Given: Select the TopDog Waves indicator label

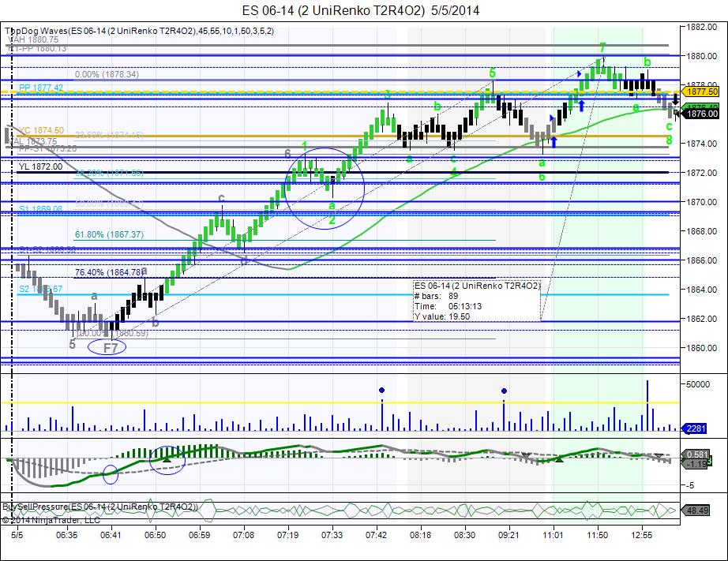Looking at the screenshot, I should tap(139, 31).
